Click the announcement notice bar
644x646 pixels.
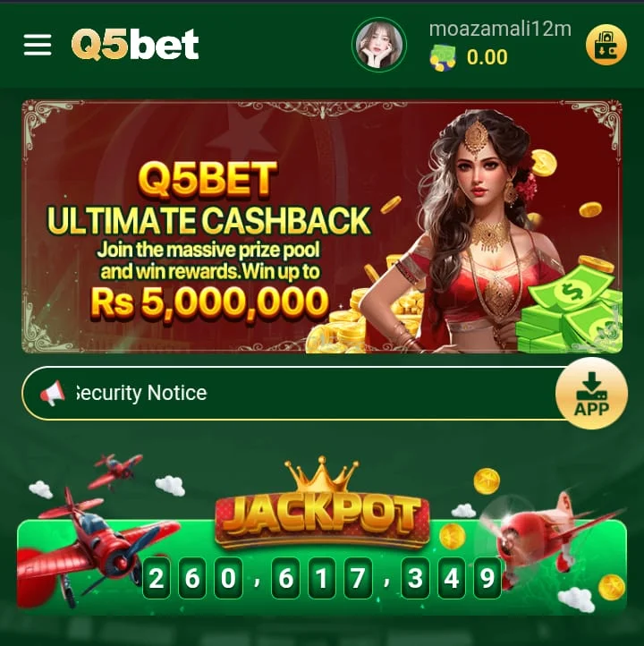(x=294, y=393)
